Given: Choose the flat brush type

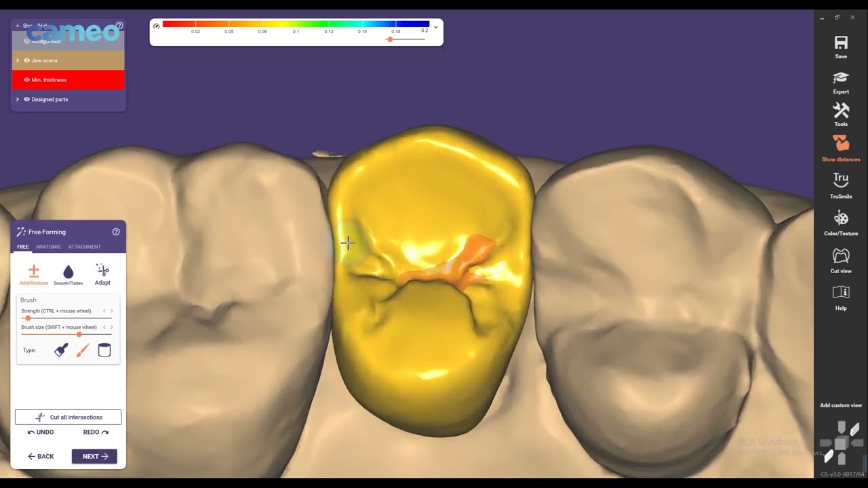Looking at the screenshot, I should [x=61, y=350].
